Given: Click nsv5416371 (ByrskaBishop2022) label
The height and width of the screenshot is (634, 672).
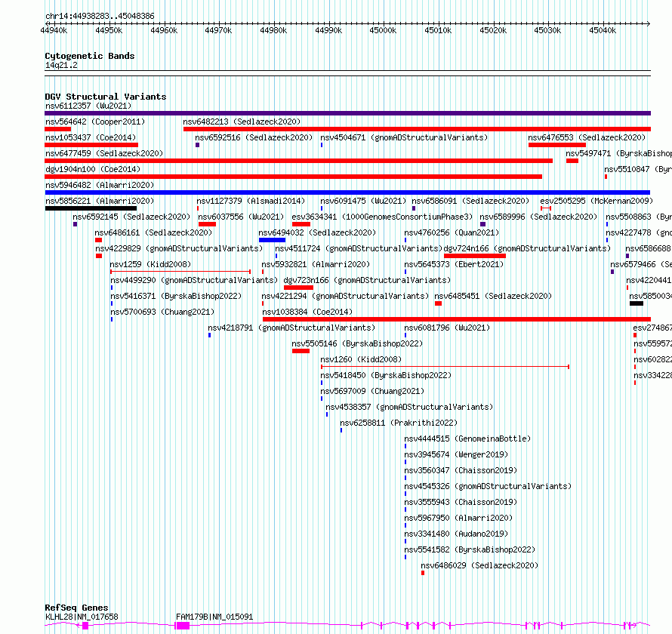Looking at the screenshot, I should point(176,296).
